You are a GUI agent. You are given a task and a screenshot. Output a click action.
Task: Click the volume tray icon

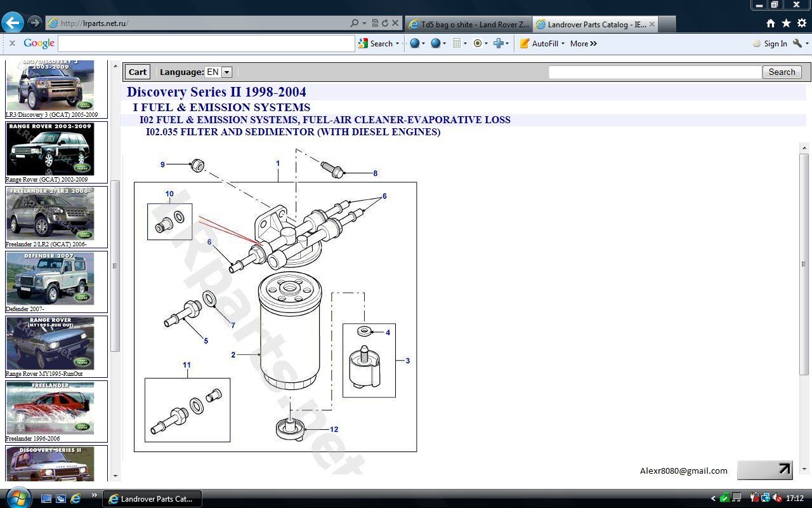tap(778, 498)
